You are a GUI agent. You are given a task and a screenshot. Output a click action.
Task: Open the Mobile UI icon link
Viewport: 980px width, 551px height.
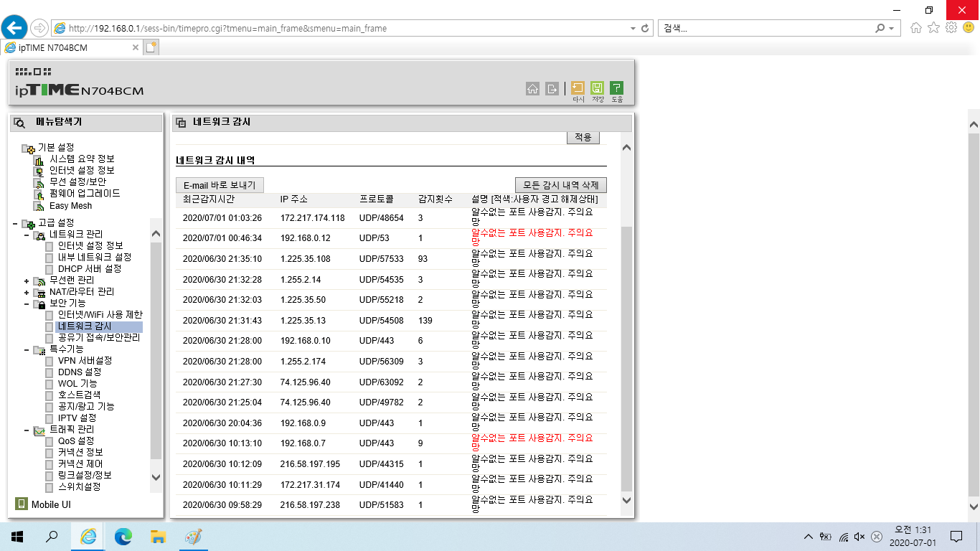click(x=22, y=504)
